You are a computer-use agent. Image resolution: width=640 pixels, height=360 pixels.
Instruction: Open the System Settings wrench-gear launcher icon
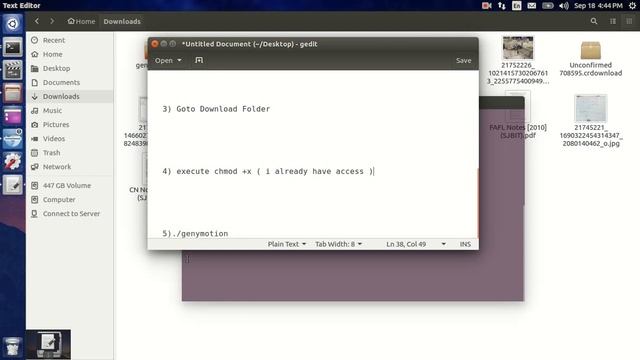12,162
